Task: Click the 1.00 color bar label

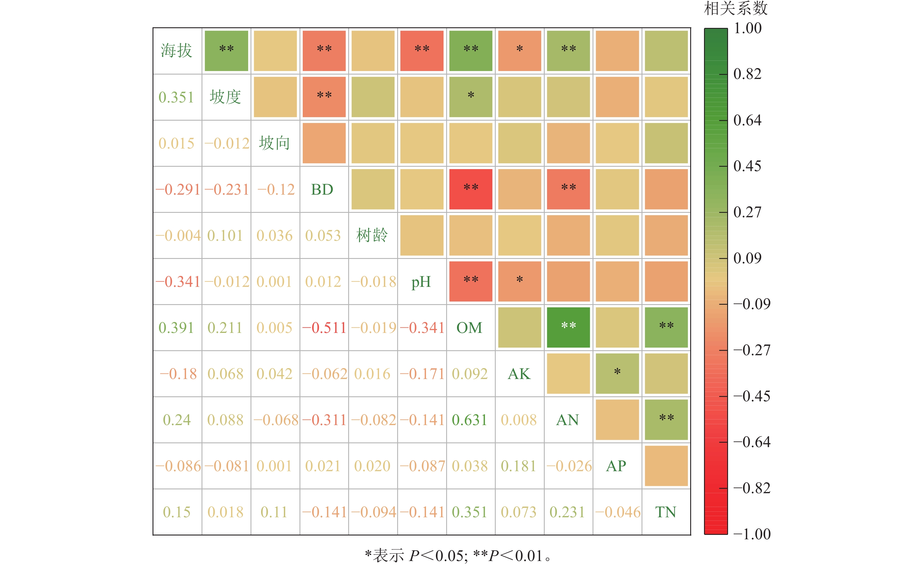Action: (747, 28)
